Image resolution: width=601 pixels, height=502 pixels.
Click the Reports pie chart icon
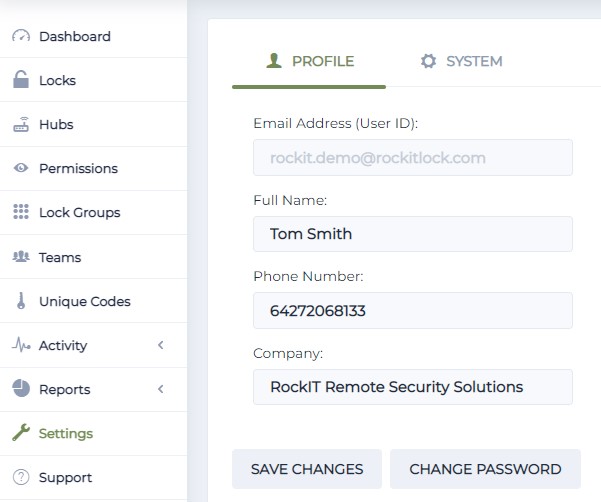(21, 388)
